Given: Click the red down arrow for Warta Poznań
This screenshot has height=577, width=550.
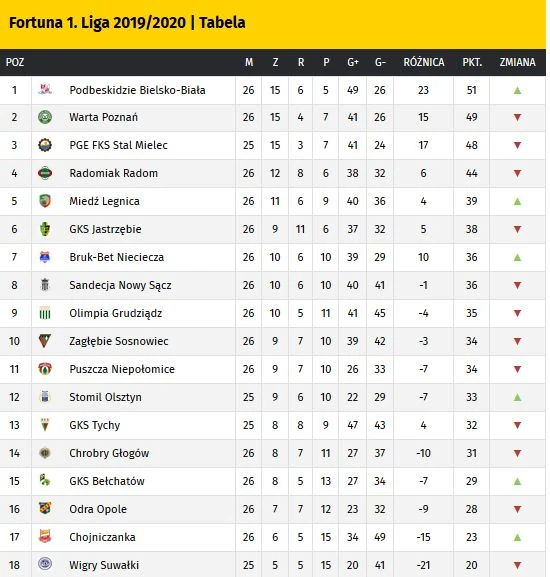Looking at the screenshot, I should (517, 117).
